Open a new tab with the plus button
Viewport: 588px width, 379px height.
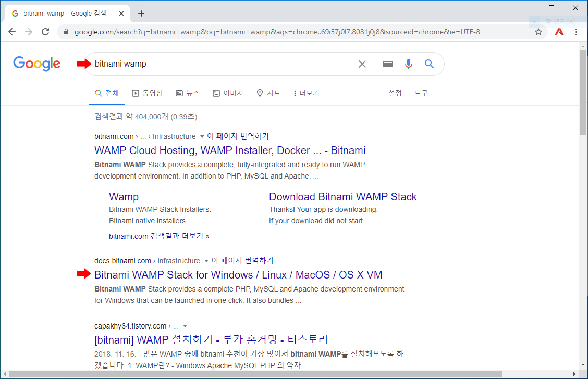(141, 14)
